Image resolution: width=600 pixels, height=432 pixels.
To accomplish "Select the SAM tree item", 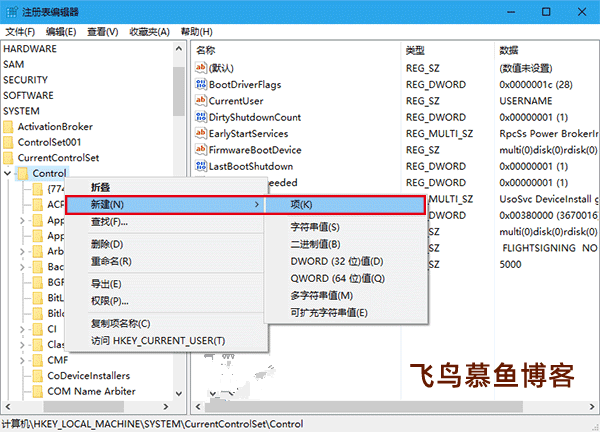I will [13, 64].
